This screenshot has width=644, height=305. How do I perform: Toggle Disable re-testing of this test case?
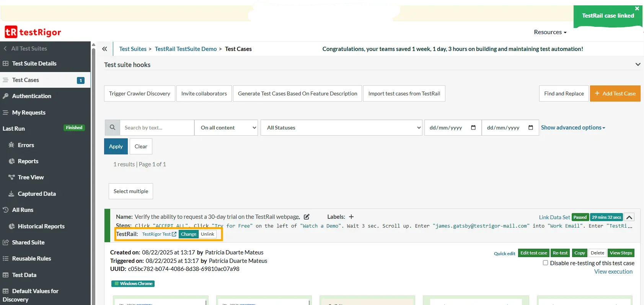tap(545, 263)
